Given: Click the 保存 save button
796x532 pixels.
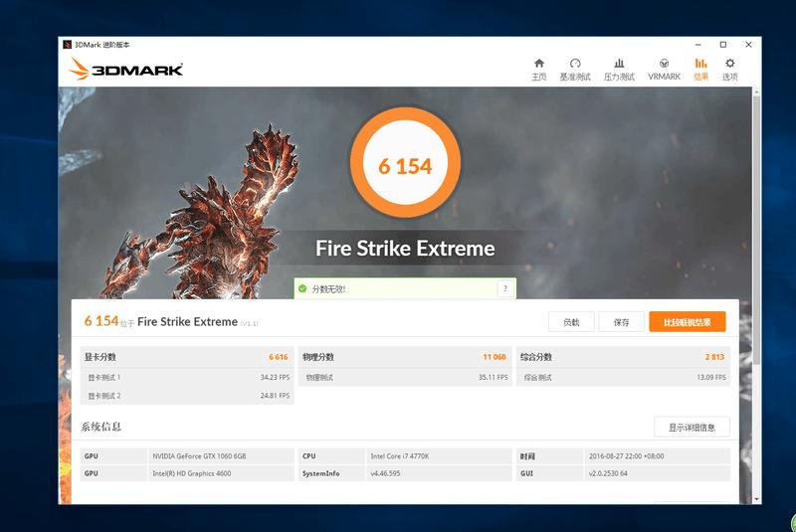Looking at the screenshot, I should pyautogui.click(x=621, y=322).
